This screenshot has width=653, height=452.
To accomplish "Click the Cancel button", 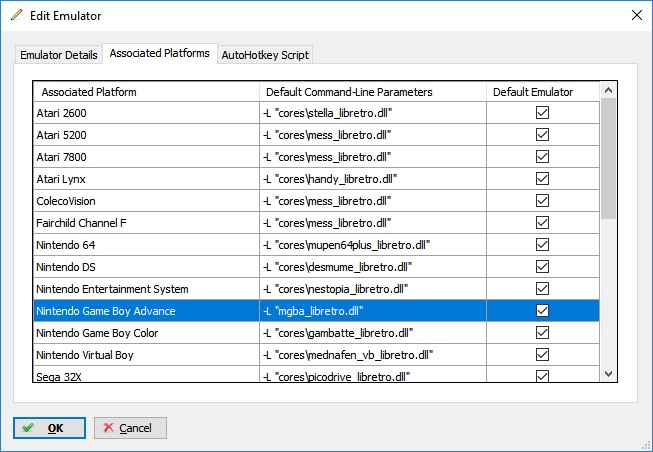I will [x=130, y=428].
